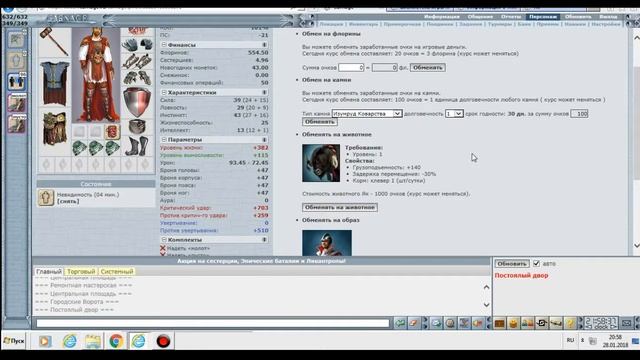The width and height of the screenshot is (640, 360).
Task: Open the stone type dropdown
Action: coord(367,113)
